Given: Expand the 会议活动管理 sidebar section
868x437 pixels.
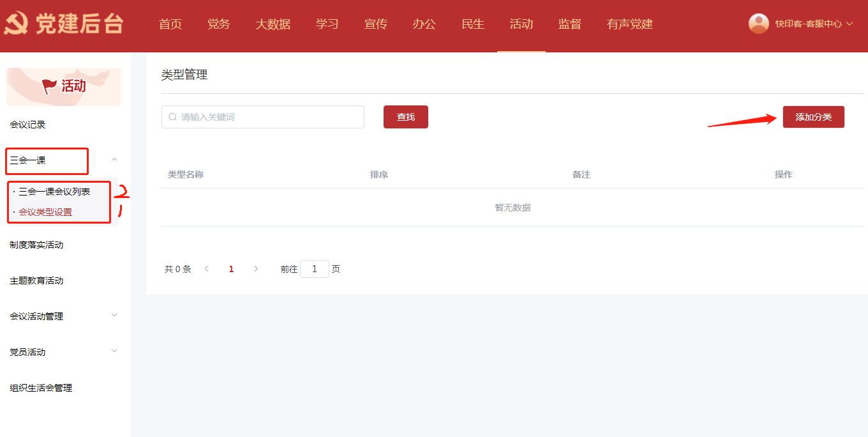Looking at the screenshot, I should point(114,315).
